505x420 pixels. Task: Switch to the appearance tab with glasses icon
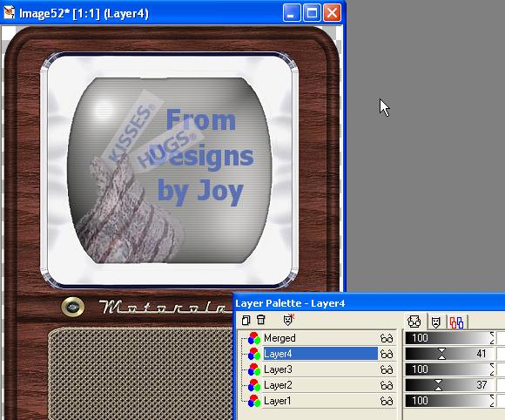(x=414, y=322)
